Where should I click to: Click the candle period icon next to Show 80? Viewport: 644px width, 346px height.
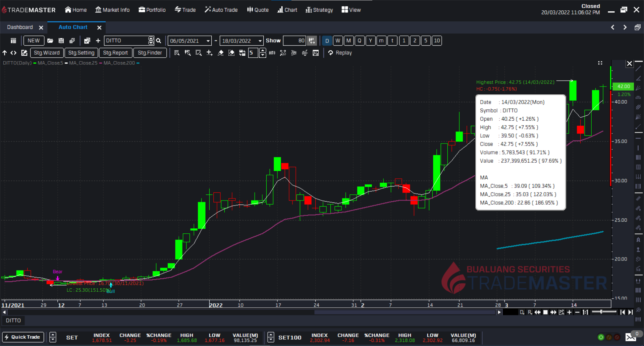(x=312, y=41)
